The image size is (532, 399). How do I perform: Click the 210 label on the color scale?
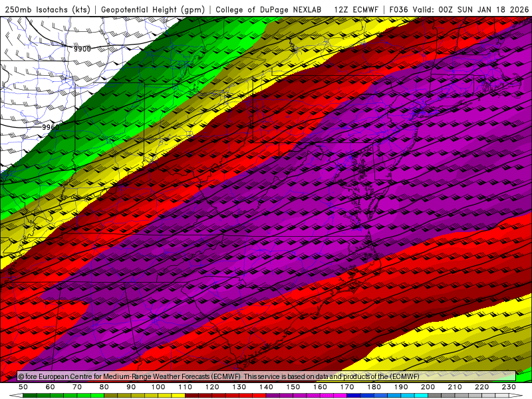click(455, 387)
